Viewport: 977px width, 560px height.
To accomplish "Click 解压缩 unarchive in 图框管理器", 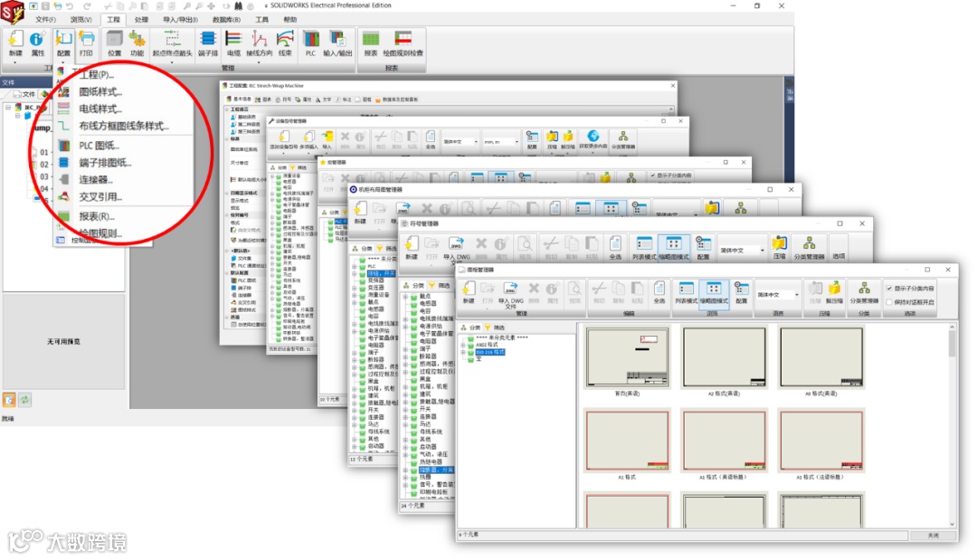I will click(x=834, y=292).
